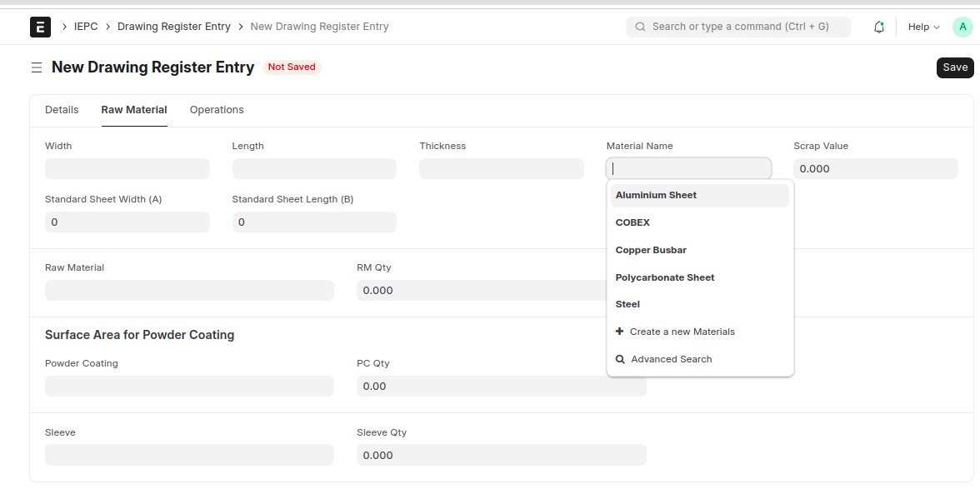Click the Powder Coating input field
The height and width of the screenshot is (499, 980).
[x=189, y=387]
